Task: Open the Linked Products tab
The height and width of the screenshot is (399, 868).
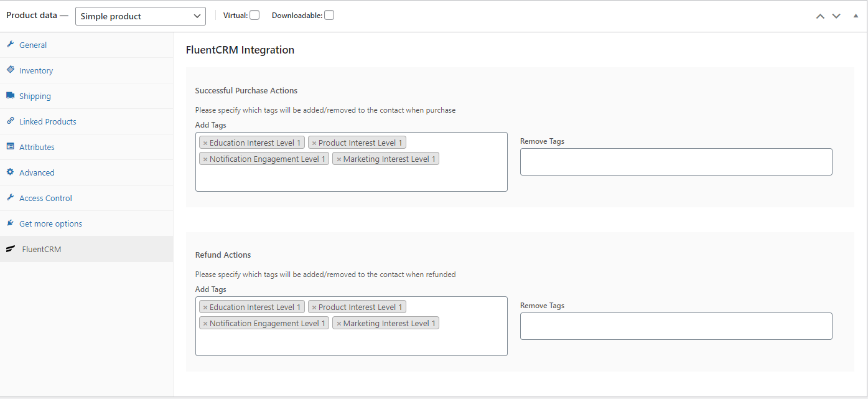Action: (86, 121)
